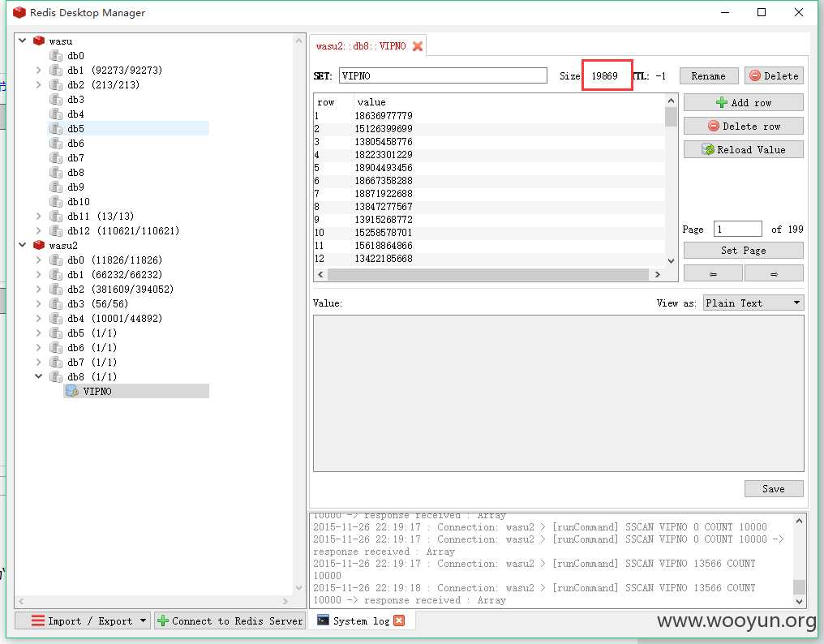Click the Rename button
This screenshot has height=644, width=824.
(x=709, y=75)
